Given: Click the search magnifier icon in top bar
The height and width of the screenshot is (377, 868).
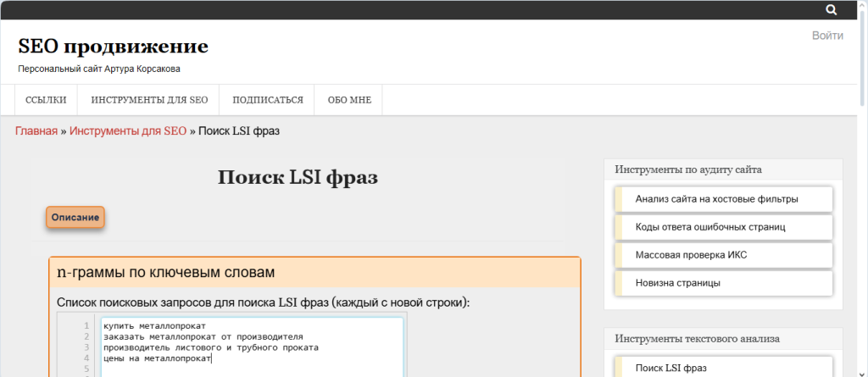Looking at the screenshot, I should pos(831,10).
